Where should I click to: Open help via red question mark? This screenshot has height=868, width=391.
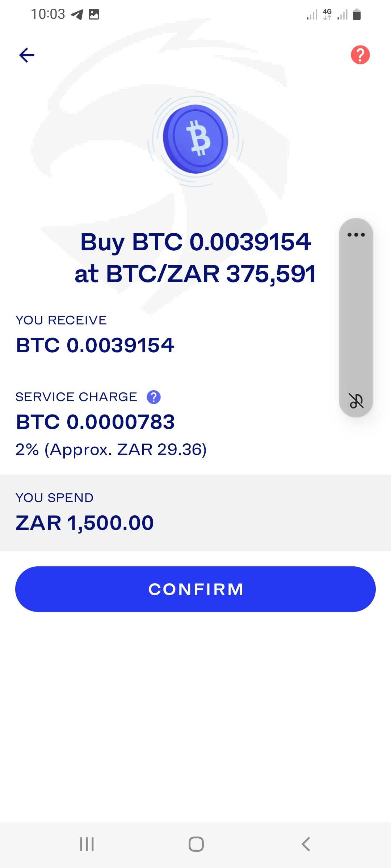[360, 55]
